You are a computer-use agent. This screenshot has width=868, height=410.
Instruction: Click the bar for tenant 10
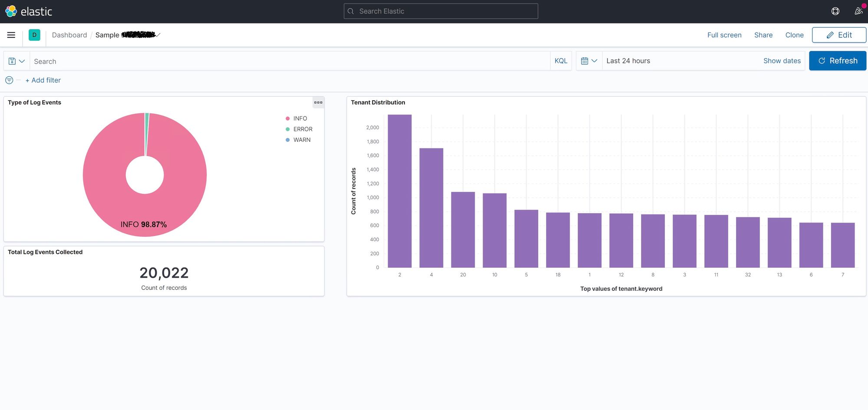coord(494,230)
